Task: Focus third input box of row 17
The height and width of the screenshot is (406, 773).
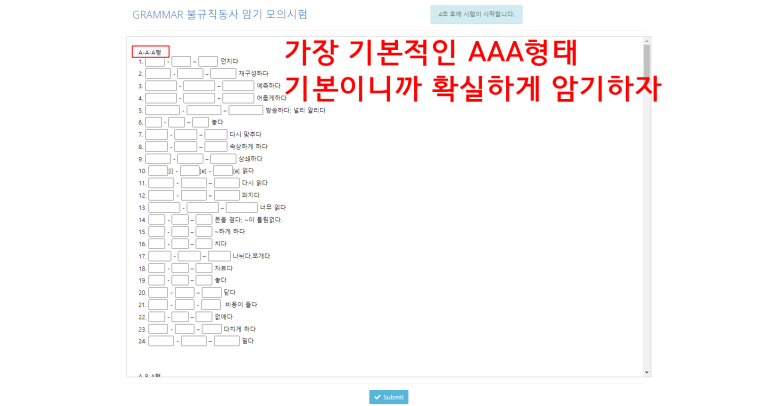Action: tap(219, 256)
